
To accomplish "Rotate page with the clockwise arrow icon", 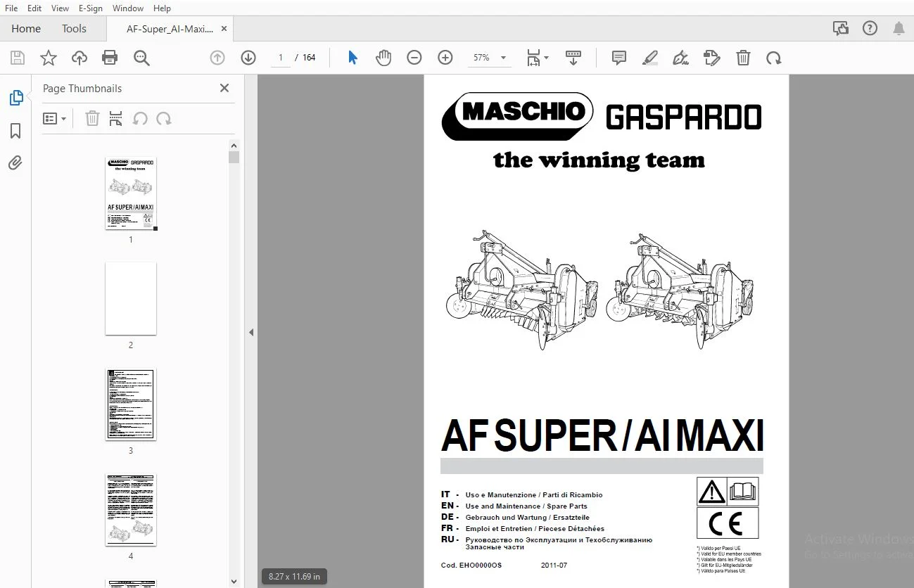I will 774,58.
